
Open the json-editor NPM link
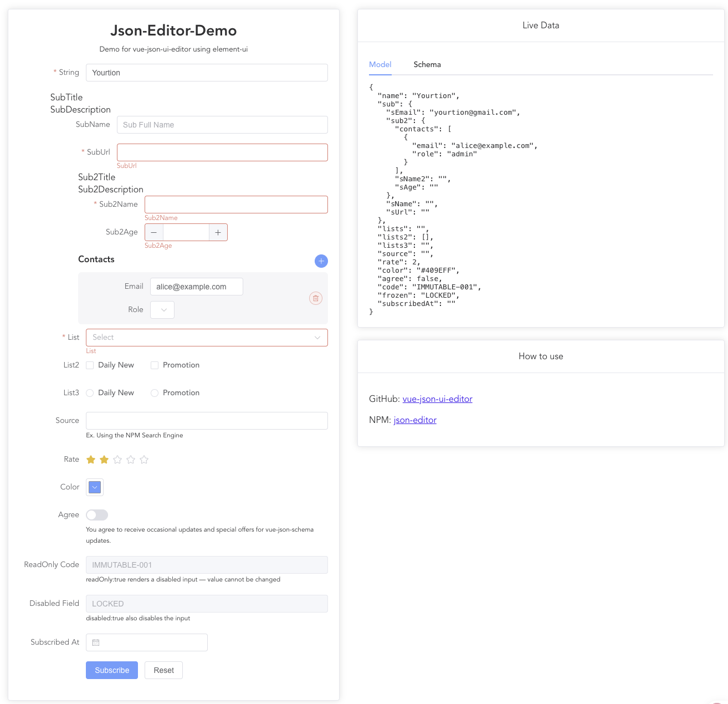(415, 420)
